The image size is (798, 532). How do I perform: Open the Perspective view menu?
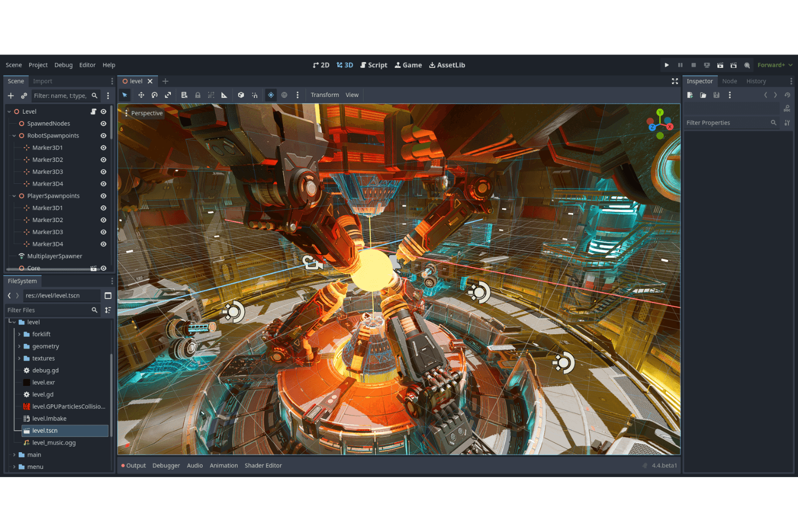[143, 113]
